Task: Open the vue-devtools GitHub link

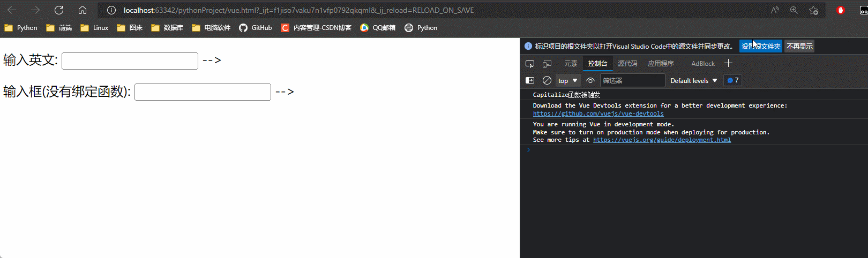Action: (598, 113)
